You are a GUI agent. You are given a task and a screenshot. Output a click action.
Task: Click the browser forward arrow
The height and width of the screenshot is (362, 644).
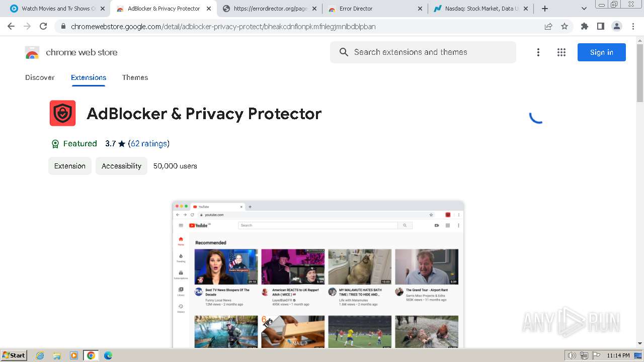pyautogui.click(x=27, y=26)
